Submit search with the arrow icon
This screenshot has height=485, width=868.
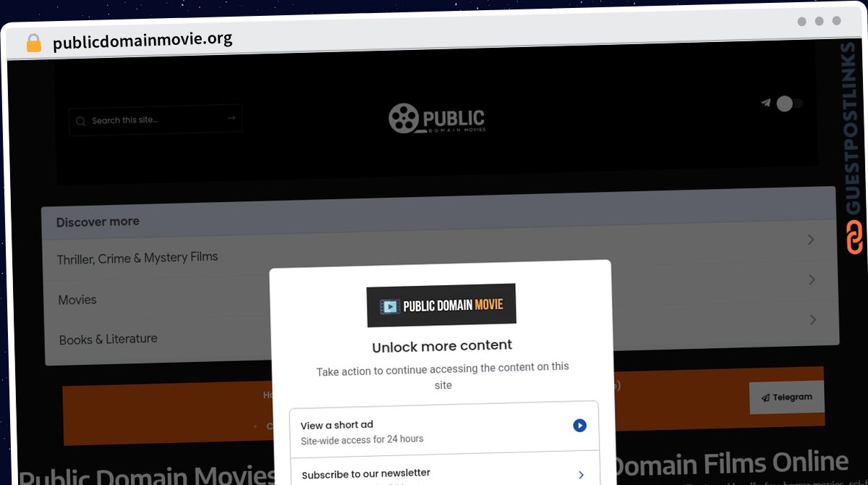coord(231,118)
